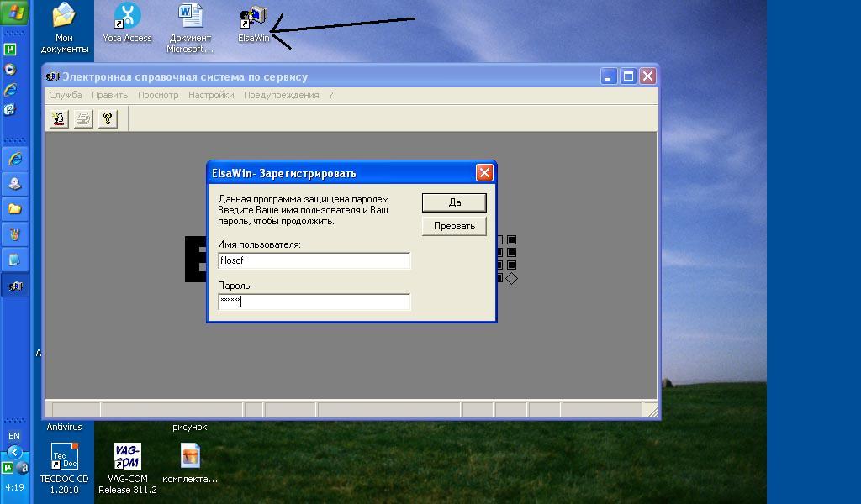The height and width of the screenshot is (504, 861).
Task: Click the Имя пользователя input field
Action: (314, 261)
